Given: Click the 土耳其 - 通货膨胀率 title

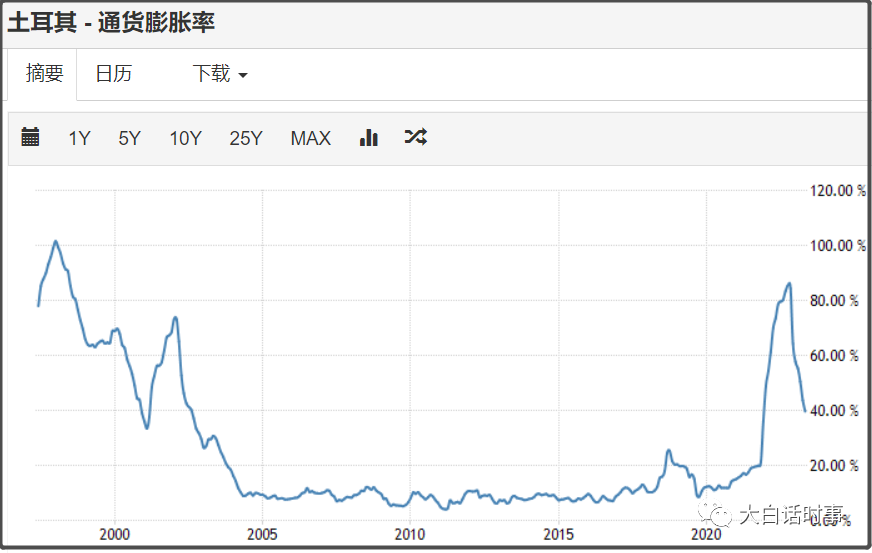Looking at the screenshot, I should (111, 23).
